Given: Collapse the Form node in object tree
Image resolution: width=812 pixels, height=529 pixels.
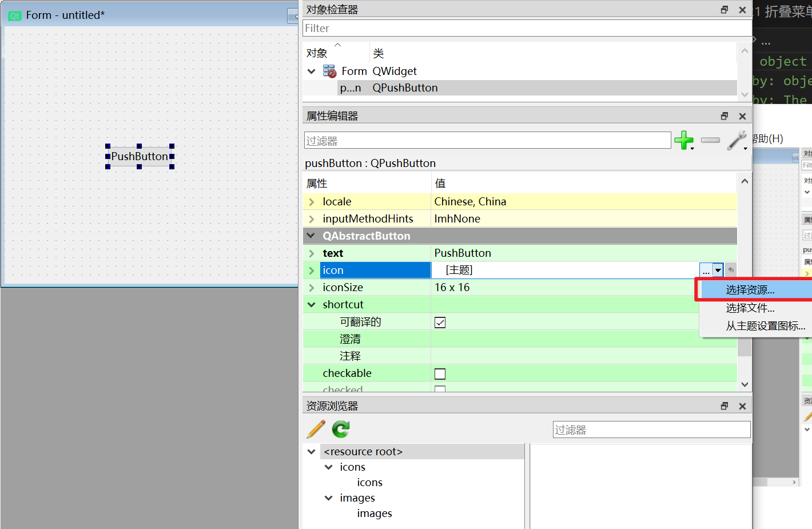Looking at the screenshot, I should pos(312,71).
